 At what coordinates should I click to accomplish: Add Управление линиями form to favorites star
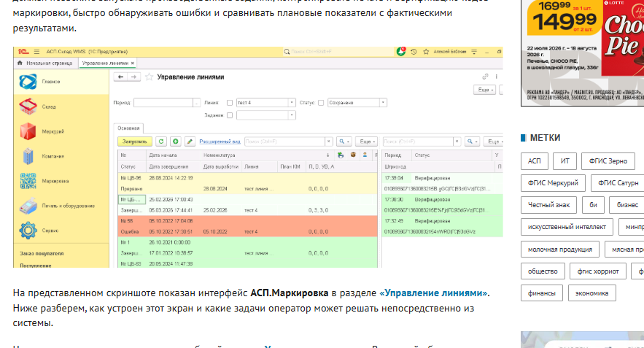pos(149,77)
